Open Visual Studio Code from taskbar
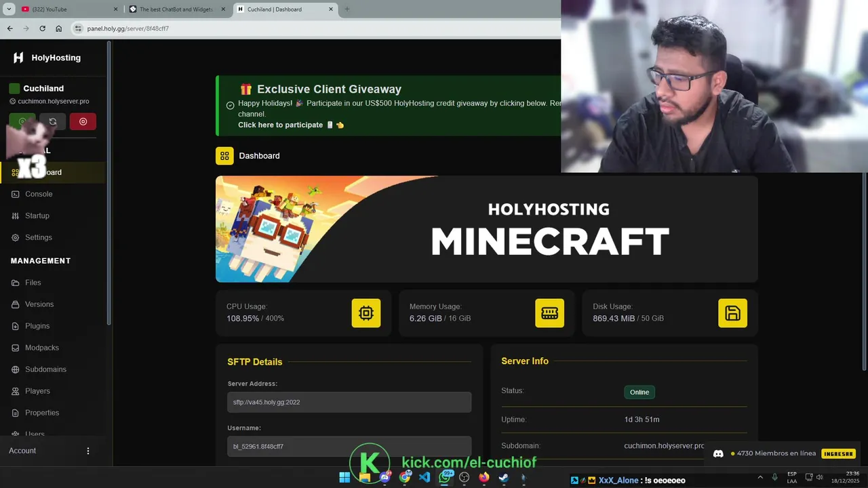This screenshot has width=868, height=488. pos(425,478)
